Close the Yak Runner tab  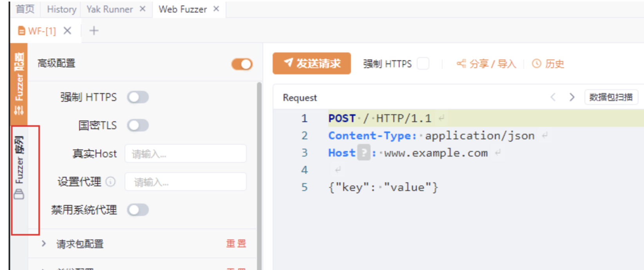143,9
